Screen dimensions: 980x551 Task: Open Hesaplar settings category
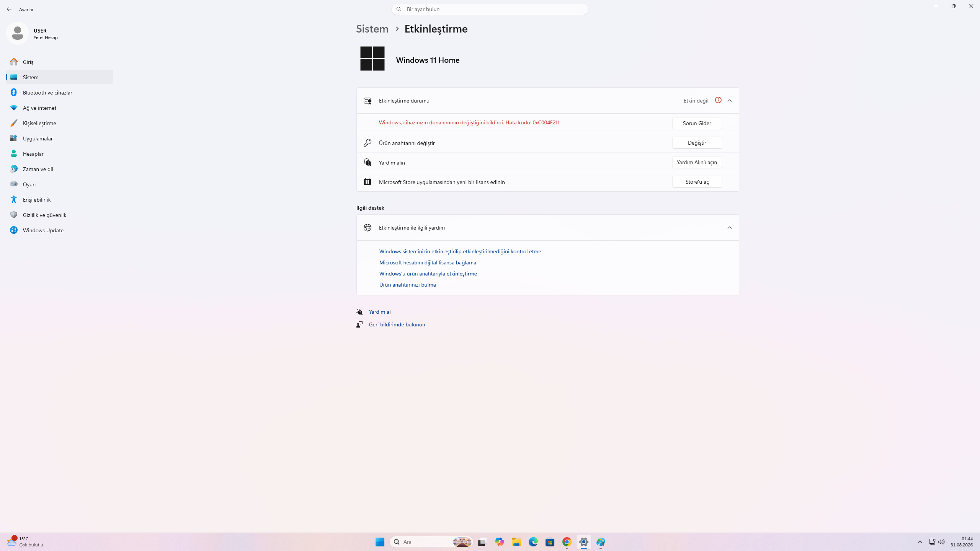pyautogui.click(x=60, y=153)
